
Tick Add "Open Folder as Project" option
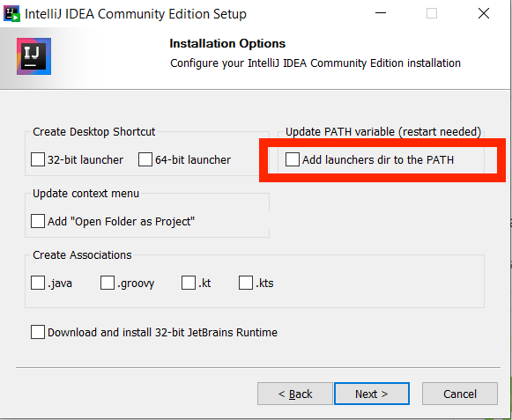[38, 221]
